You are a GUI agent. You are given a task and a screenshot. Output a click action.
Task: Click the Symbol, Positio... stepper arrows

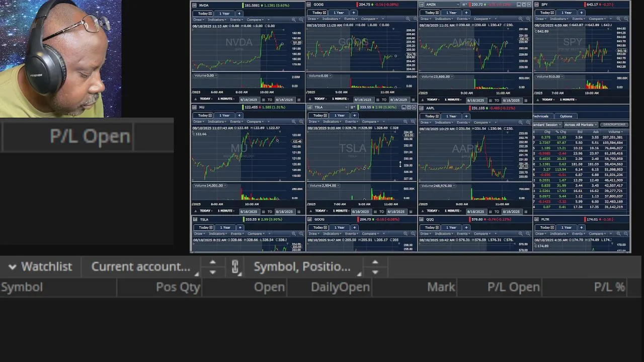[x=375, y=267]
